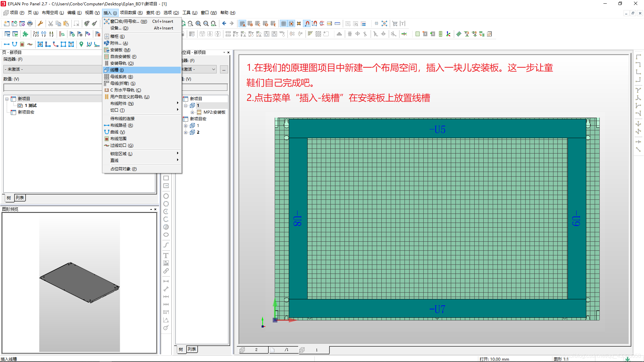Expand the MP2:安装板 tree node
The height and width of the screenshot is (362, 644).
pos(193,112)
